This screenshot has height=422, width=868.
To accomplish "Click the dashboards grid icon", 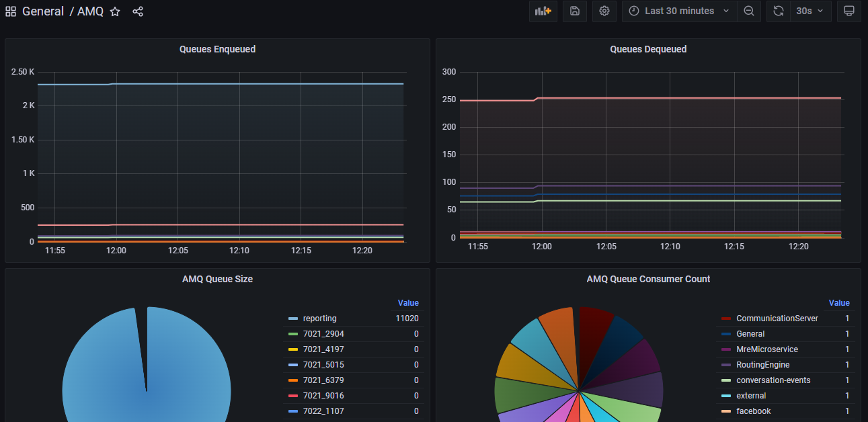I will coord(11,11).
